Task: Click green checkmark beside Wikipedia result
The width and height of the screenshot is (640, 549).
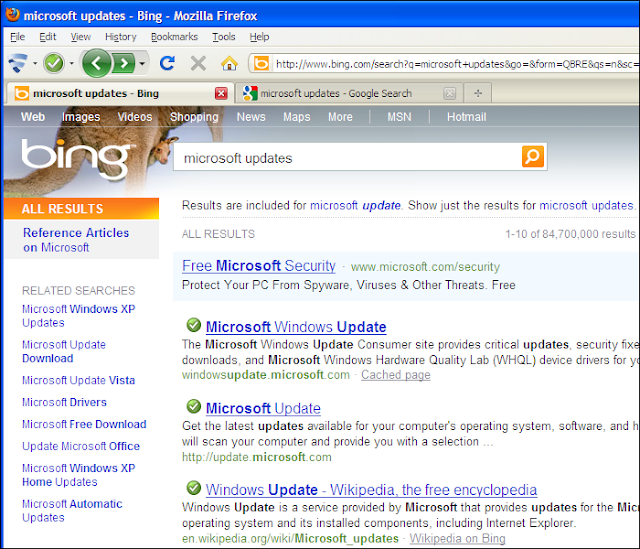Action: [x=193, y=488]
